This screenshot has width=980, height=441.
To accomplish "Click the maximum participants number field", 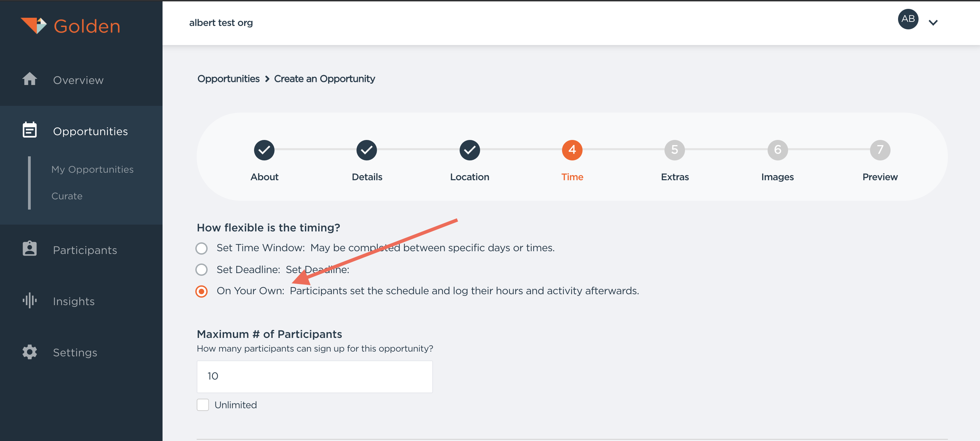I will [314, 376].
